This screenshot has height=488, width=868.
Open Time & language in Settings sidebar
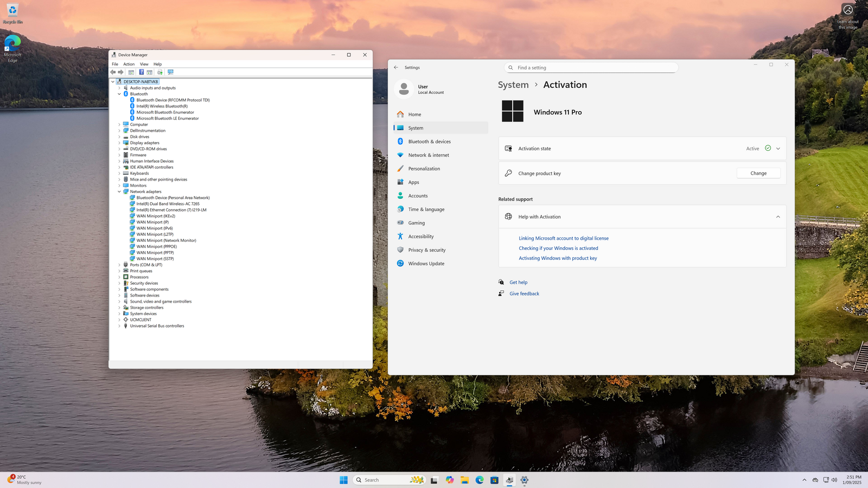click(x=441, y=209)
